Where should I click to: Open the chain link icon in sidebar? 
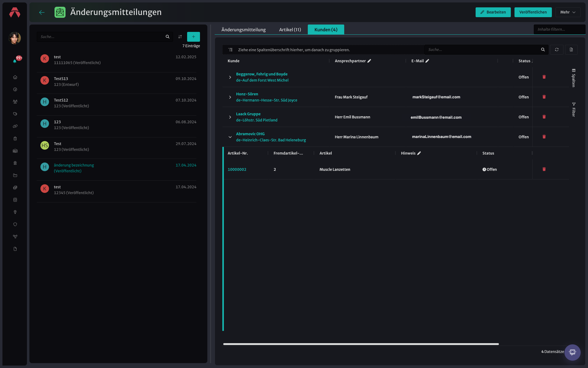15,126
